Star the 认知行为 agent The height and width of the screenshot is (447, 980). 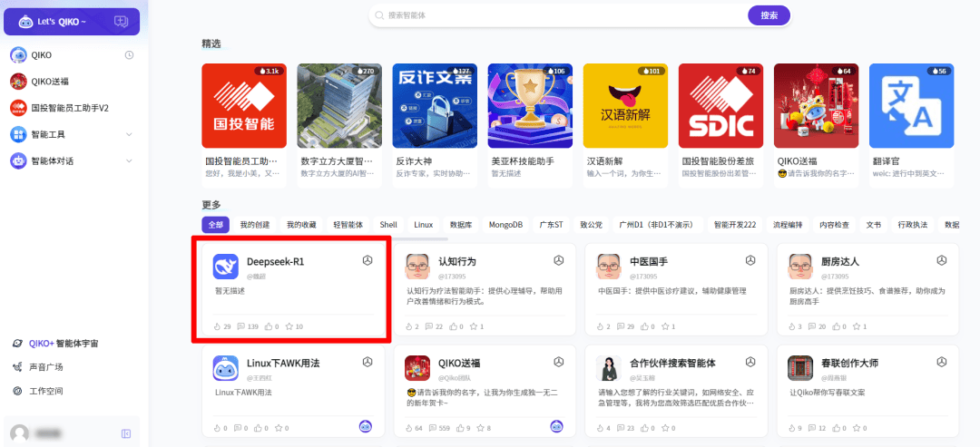pyautogui.click(x=473, y=326)
